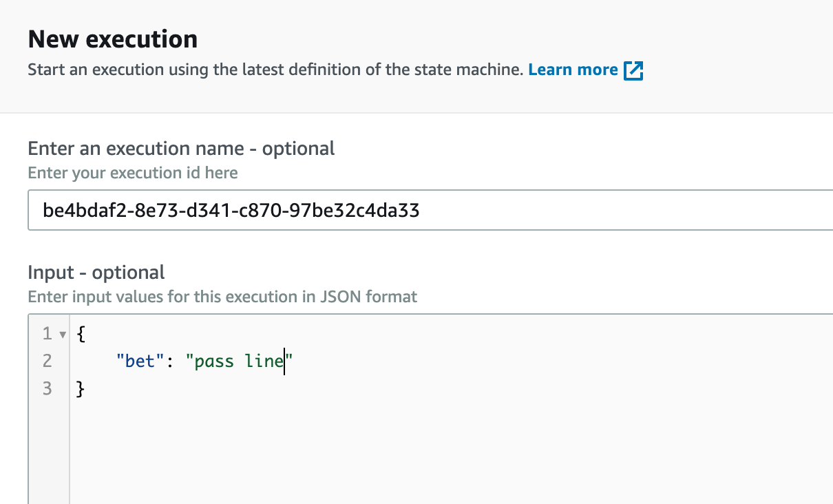The height and width of the screenshot is (504, 833).
Task: Click the colon after the "bet" key
Action: (161, 361)
